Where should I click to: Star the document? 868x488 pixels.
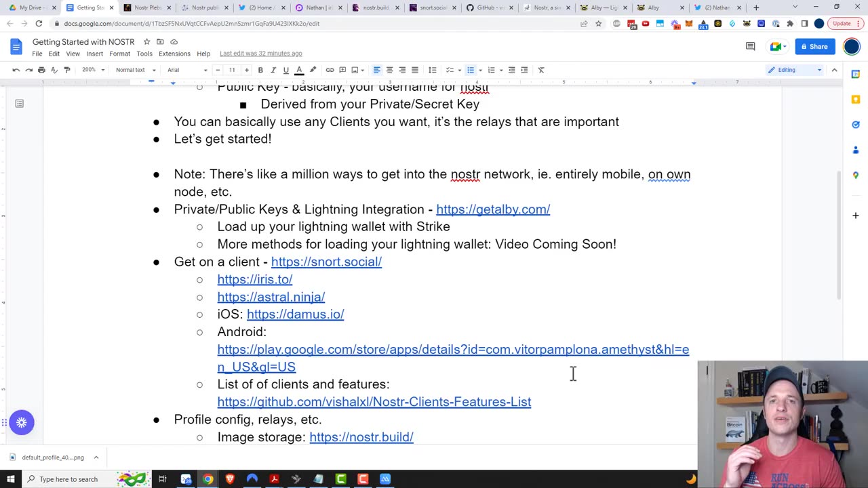pyautogui.click(x=146, y=42)
